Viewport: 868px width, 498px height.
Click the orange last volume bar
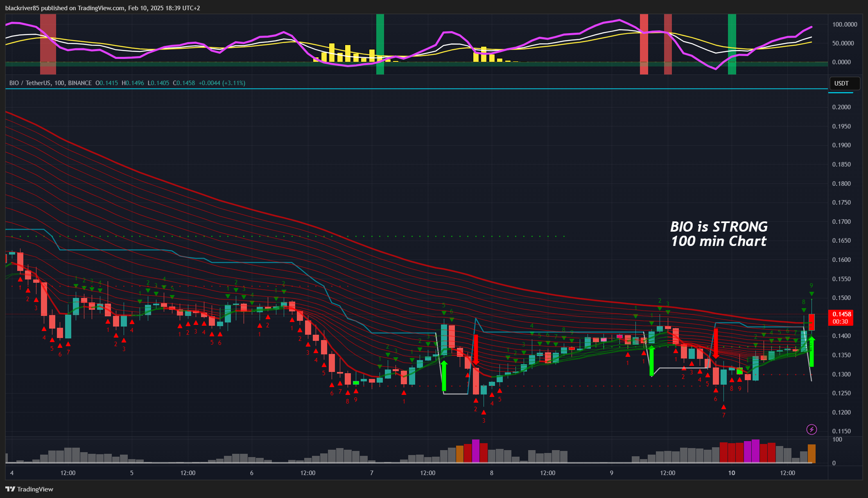click(x=811, y=453)
